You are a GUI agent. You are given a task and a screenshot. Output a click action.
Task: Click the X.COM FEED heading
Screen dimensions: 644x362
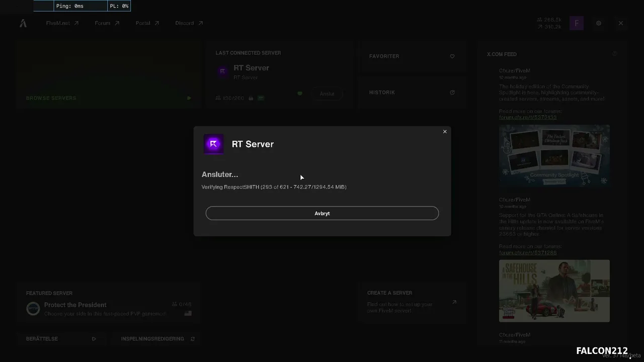[x=502, y=54]
